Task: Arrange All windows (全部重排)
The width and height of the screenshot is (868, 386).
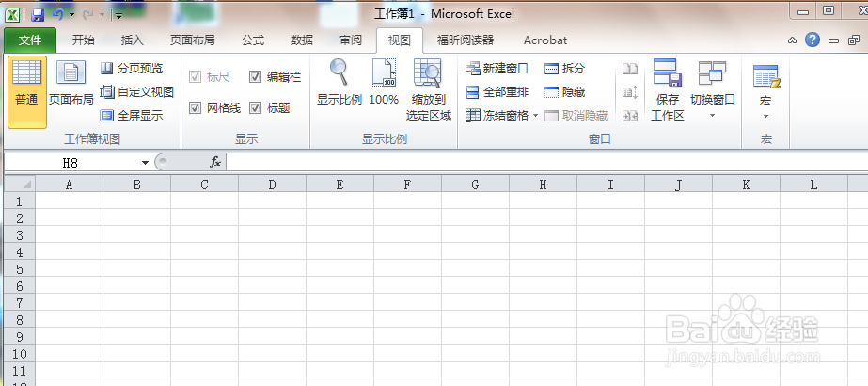Action: pyautogui.click(x=497, y=92)
